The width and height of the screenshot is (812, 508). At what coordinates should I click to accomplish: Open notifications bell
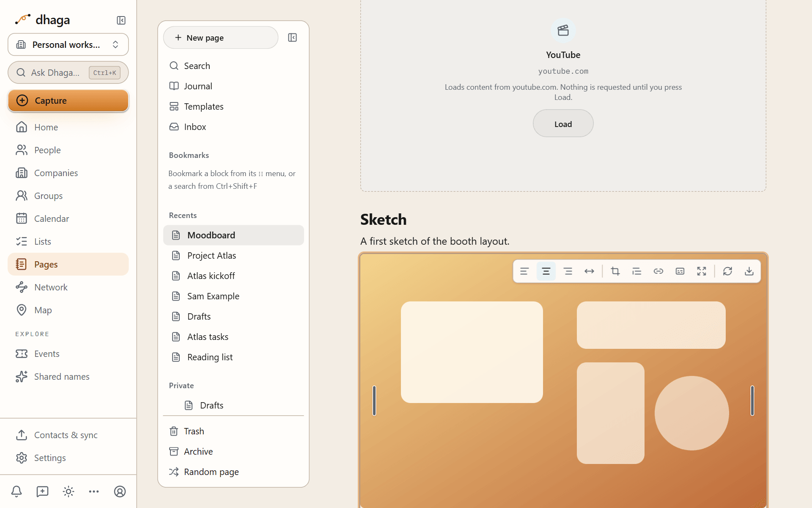(x=16, y=491)
